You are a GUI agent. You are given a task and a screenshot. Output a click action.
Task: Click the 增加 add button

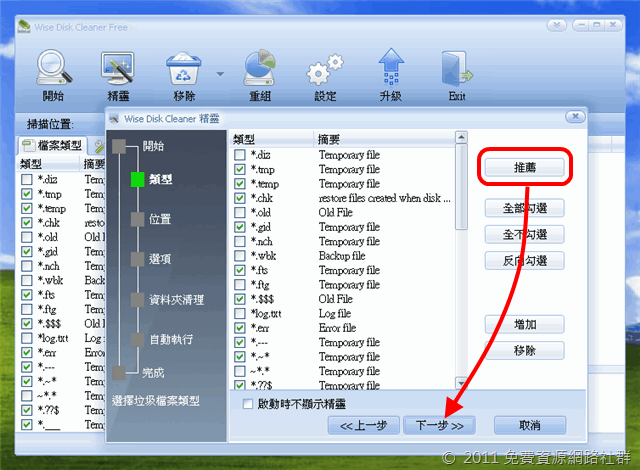[524, 325]
